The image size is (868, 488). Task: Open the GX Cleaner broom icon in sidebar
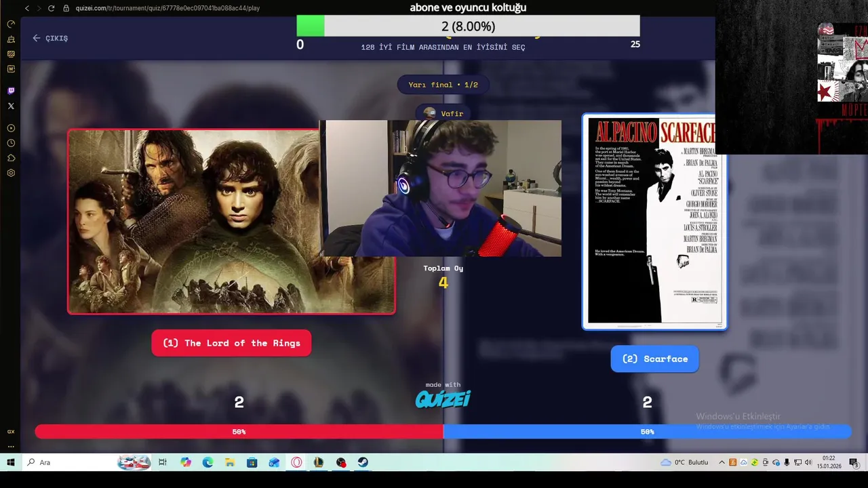click(x=11, y=39)
